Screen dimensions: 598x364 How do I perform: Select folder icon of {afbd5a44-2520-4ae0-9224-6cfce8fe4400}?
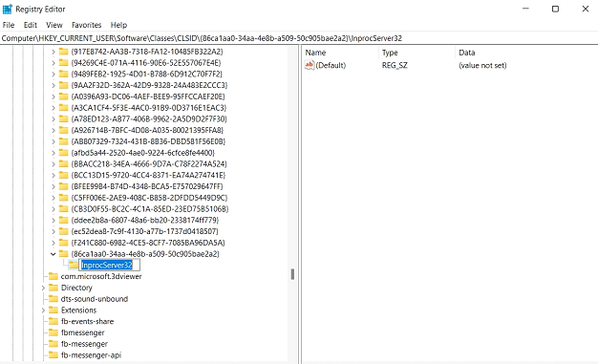pos(64,153)
